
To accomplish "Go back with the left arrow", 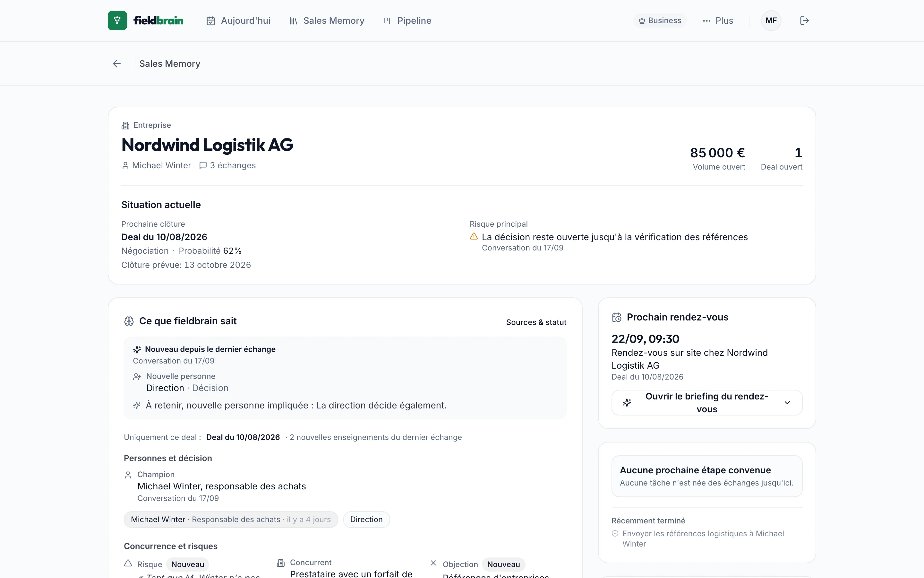I will [117, 64].
